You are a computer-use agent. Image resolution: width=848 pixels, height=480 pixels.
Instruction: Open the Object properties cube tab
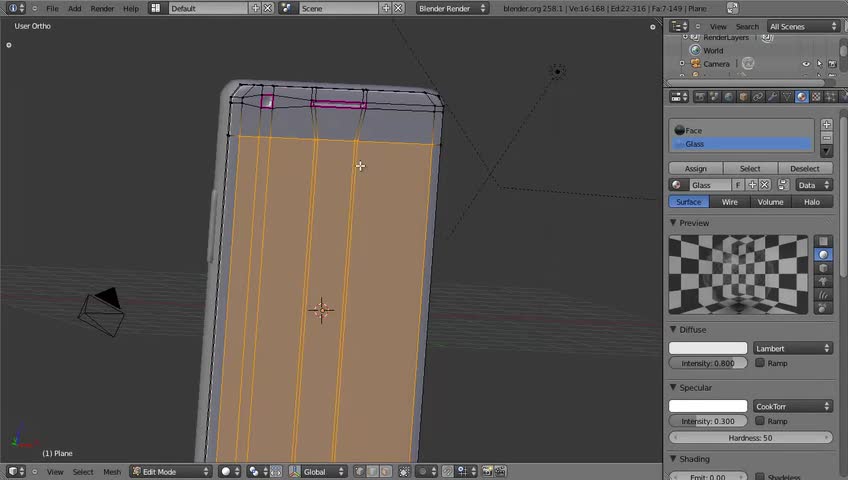(x=744, y=97)
